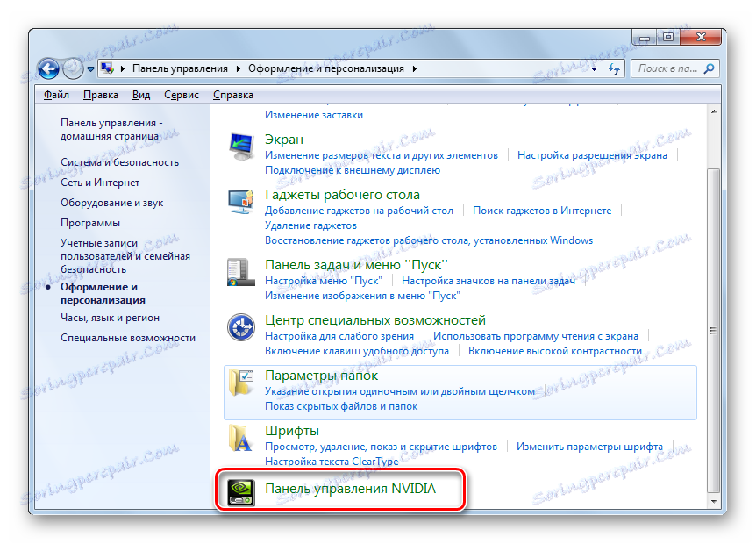Click the Control Panel icon in the address bar

(107, 68)
